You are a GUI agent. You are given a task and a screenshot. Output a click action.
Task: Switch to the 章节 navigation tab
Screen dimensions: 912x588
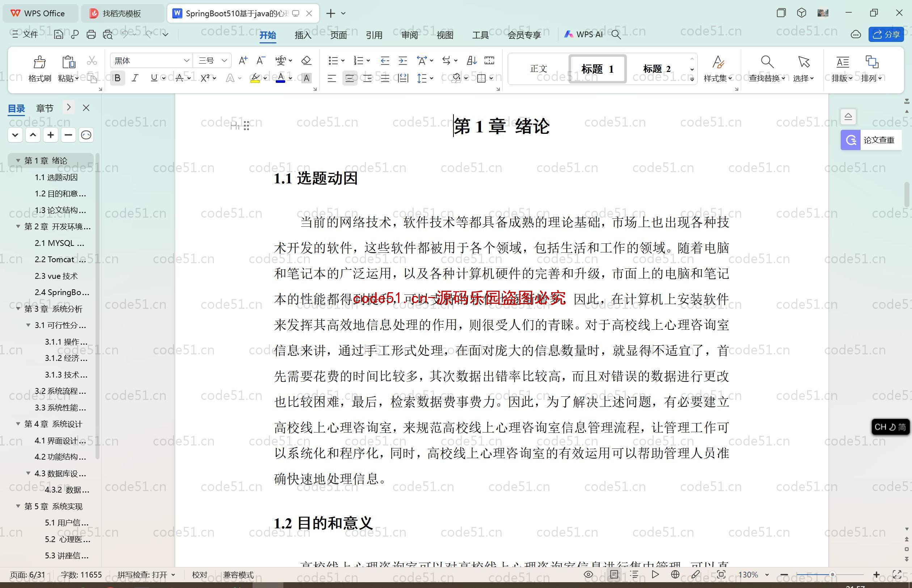tap(45, 108)
